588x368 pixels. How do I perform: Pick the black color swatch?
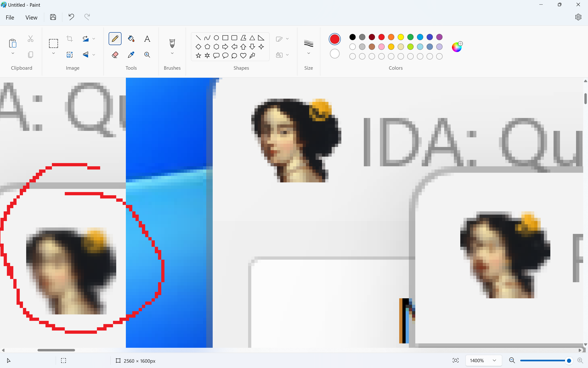click(x=352, y=37)
